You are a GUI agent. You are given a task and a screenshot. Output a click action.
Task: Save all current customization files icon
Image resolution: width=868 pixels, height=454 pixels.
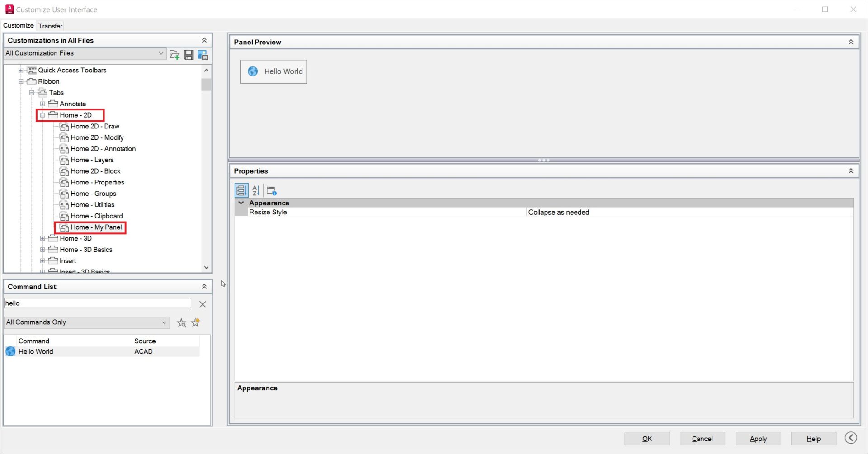pos(189,55)
